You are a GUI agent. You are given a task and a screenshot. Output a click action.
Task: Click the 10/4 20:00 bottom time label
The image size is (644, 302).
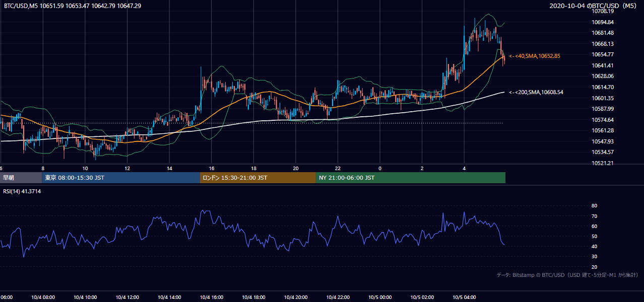(295, 297)
